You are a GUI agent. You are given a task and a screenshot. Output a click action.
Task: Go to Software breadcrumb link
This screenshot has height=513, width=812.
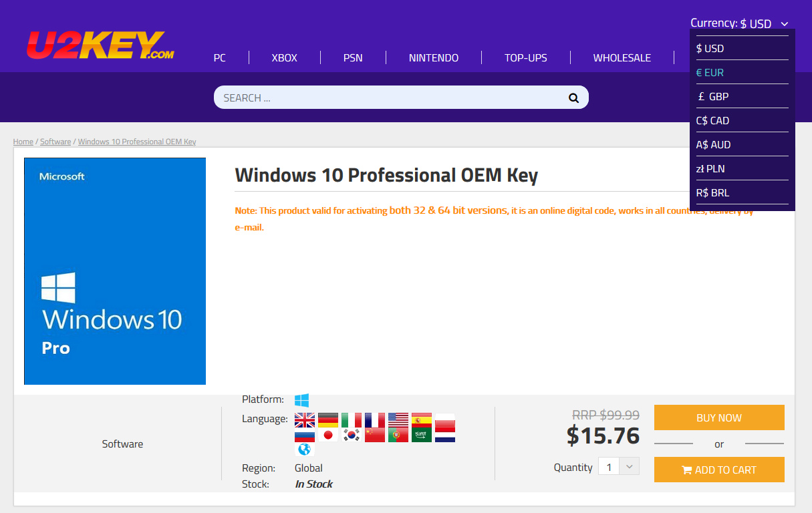click(x=55, y=142)
